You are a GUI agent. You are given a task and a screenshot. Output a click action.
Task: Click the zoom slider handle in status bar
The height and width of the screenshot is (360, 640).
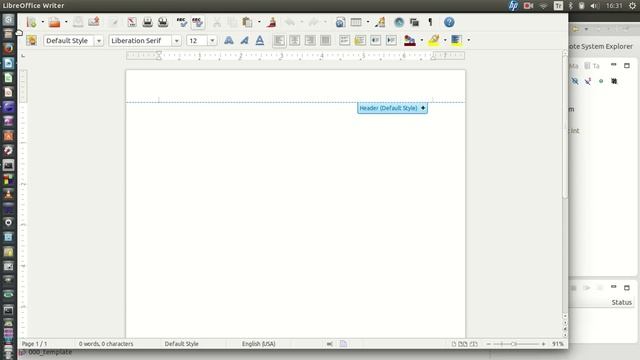coord(514,344)
